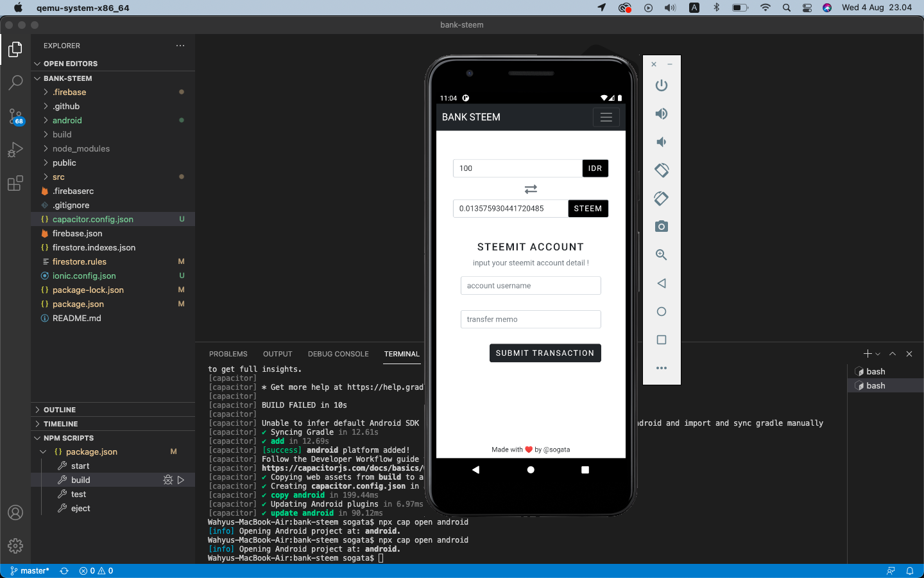
Task: Tap the Android recents square on phone screen
Action: (585, 469)
